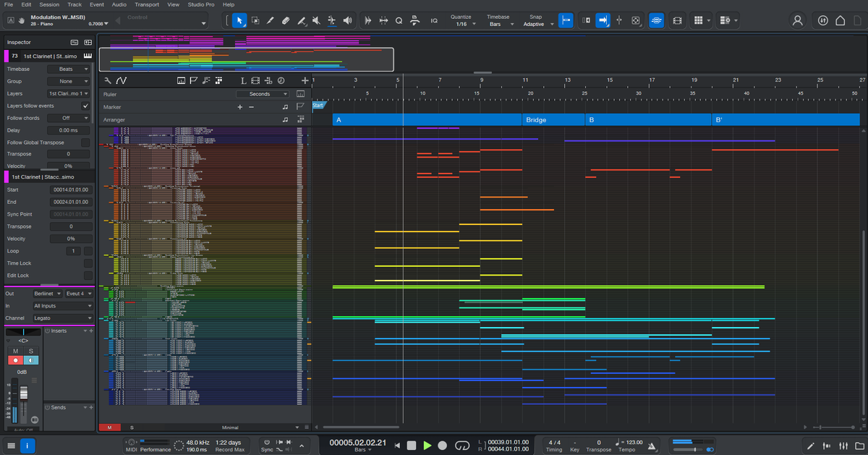Open the user account profile icon

798,20
